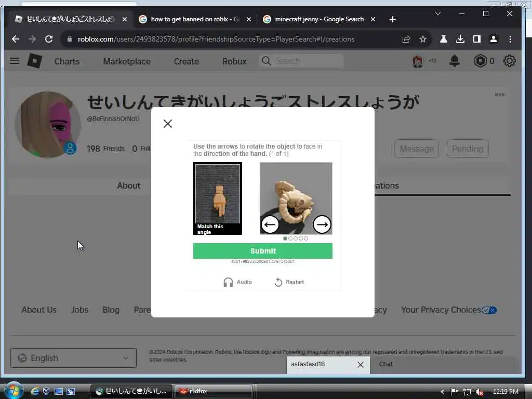Toggle browser side panel

(x=477, y=39)
